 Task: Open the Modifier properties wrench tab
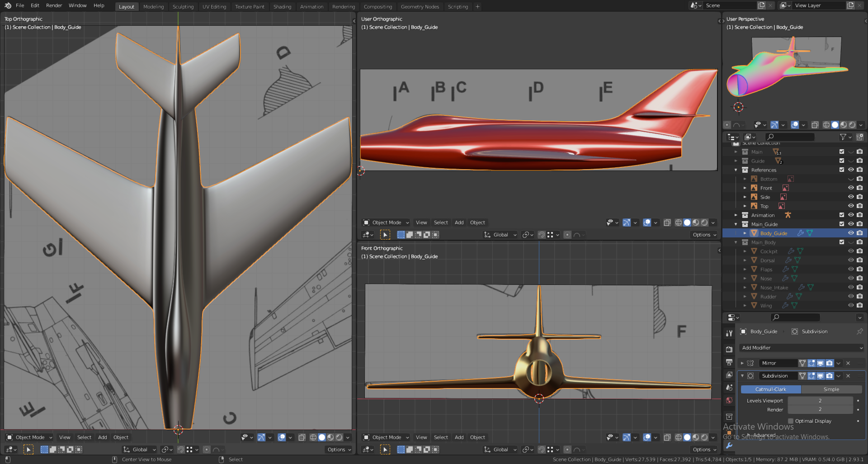tap(729, 445)
